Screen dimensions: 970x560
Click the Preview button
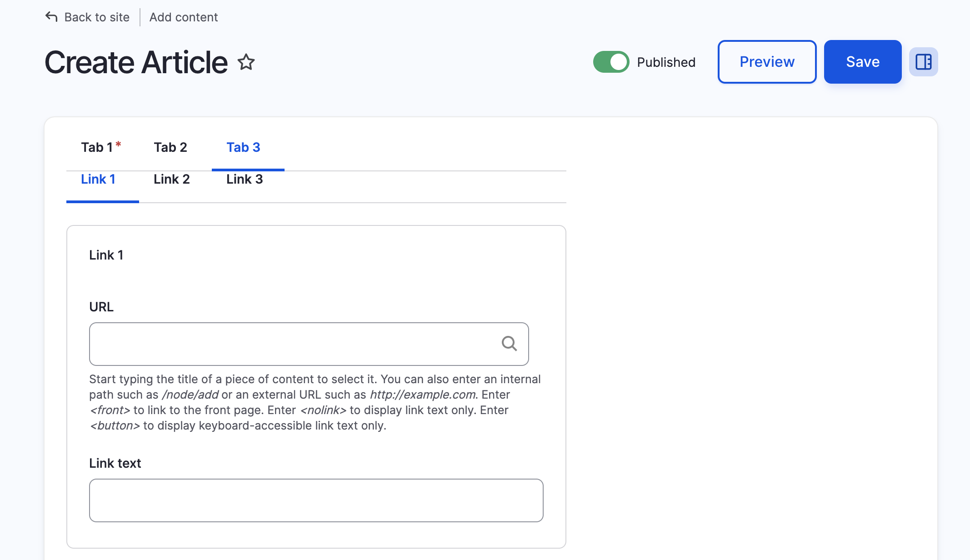[767, 61]
